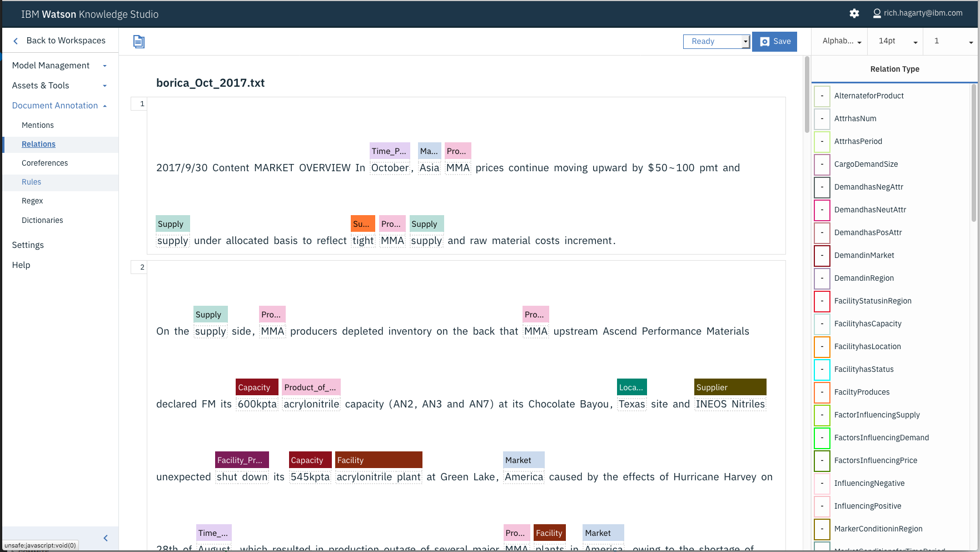The image size is (980, 552).
Task: Open the line spacing dropdown showing 1
Action: pyautogui.click(x=953, y=41)
